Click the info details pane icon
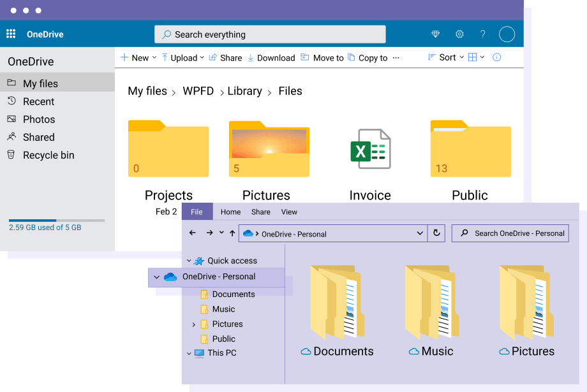Image resolution: width=587 pixels, height=392 pixels. coord(497,57)
